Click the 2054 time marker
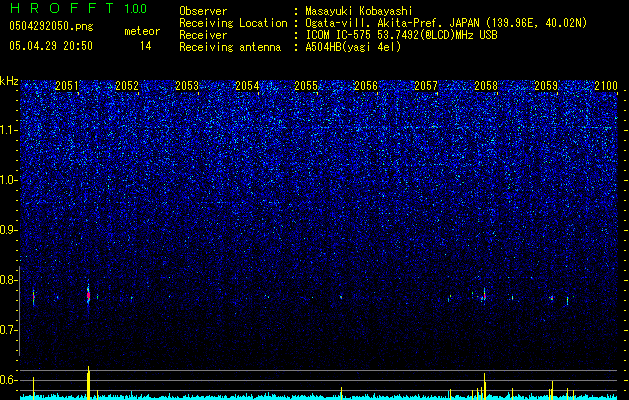This screenshot has height=400, width=629. click(247, 86)
